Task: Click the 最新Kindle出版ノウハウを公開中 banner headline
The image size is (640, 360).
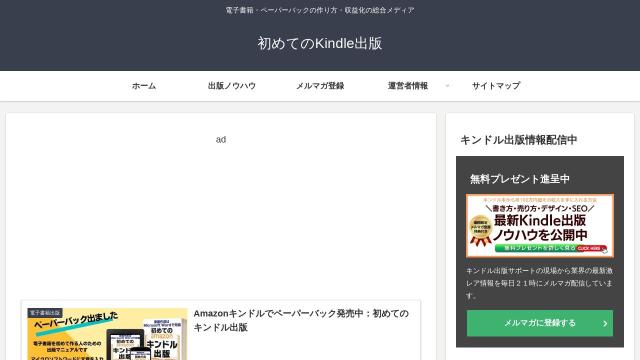Action: [540, 228]
